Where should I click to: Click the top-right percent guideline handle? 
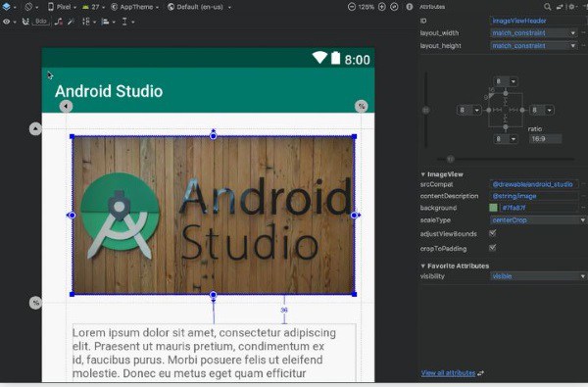[x=361, y=106]
